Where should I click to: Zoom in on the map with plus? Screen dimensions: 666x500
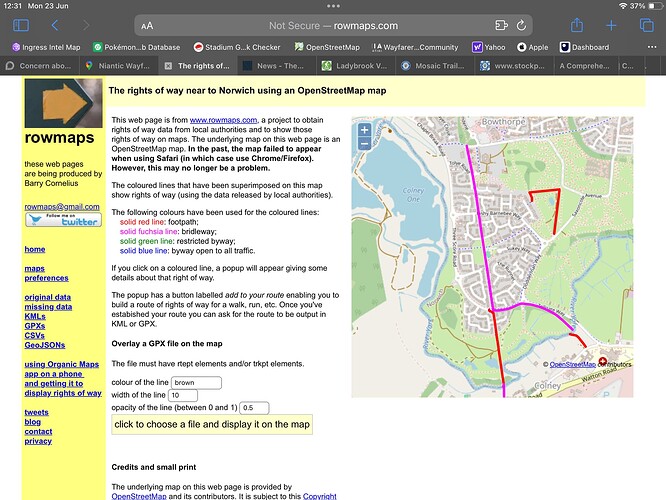[364, 130]
